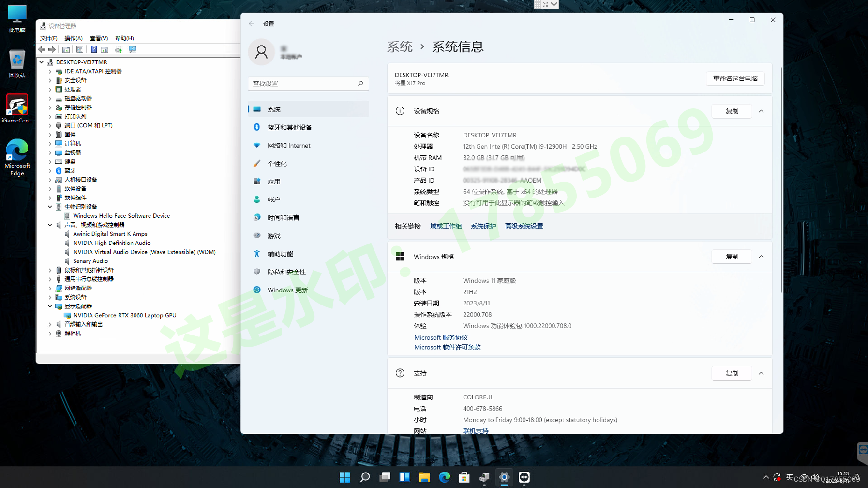Open the Properties toolbar icon in Device Manager
The width and height of the screenshot is (868, 488).
80,49
